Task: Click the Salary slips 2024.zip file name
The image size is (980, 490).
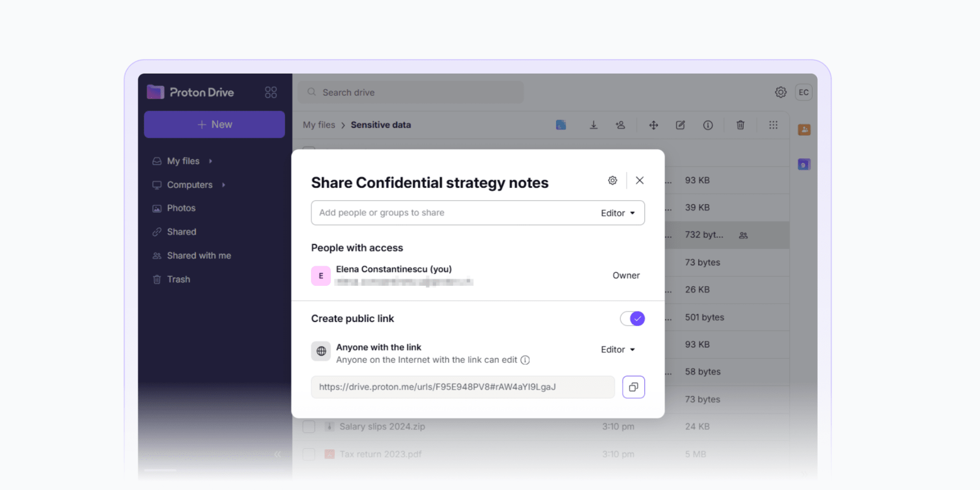Action: 382,426
